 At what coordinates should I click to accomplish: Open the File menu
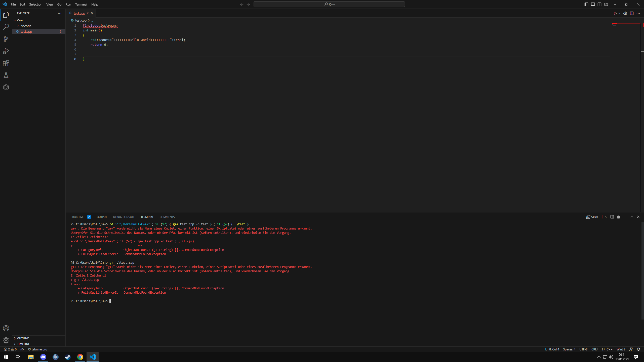click(13, 4)
